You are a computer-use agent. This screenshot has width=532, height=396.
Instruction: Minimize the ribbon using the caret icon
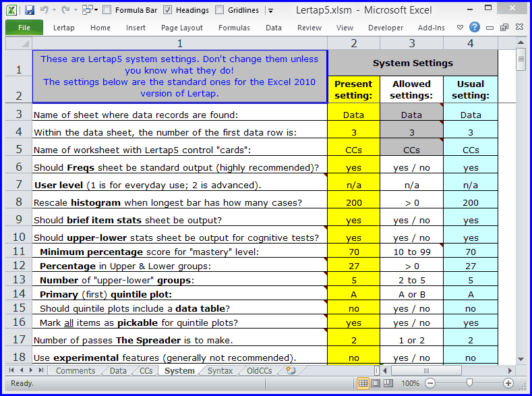[460, 28]
